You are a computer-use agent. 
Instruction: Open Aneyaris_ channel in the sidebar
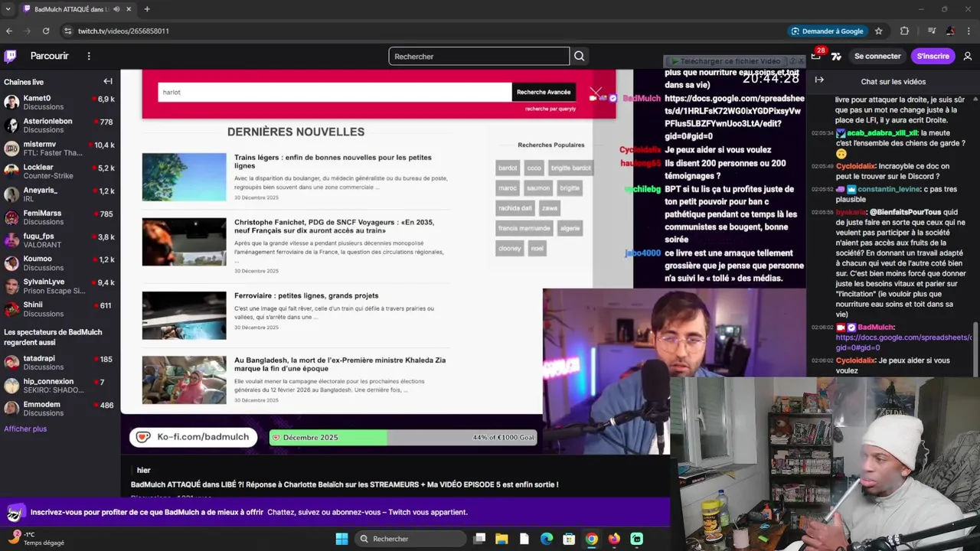click(60, 194)
